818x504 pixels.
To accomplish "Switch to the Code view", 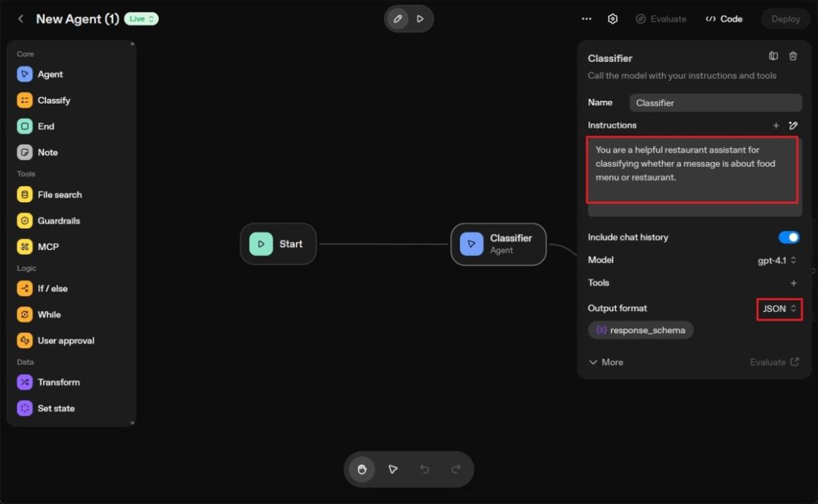I will click(x=724, y=18).
